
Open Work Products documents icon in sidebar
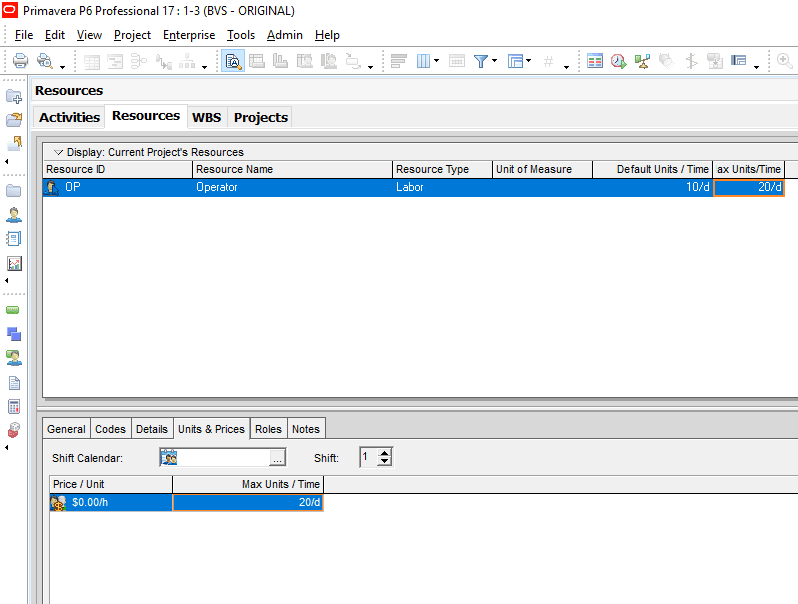tap(14, 383)
